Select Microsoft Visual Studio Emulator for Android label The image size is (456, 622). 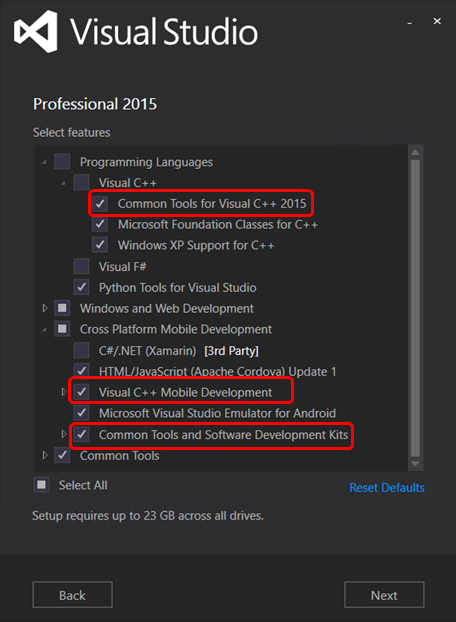coord(217,413)
